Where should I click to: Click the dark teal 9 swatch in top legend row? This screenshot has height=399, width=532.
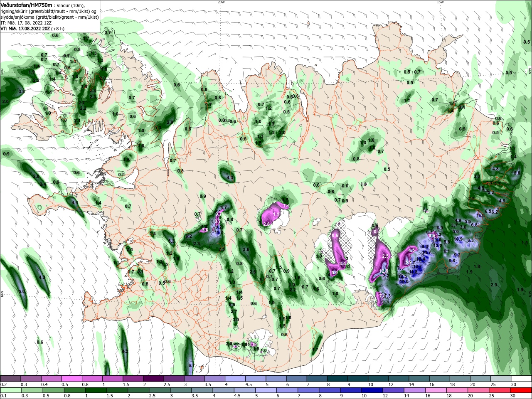tap(357, 379)
